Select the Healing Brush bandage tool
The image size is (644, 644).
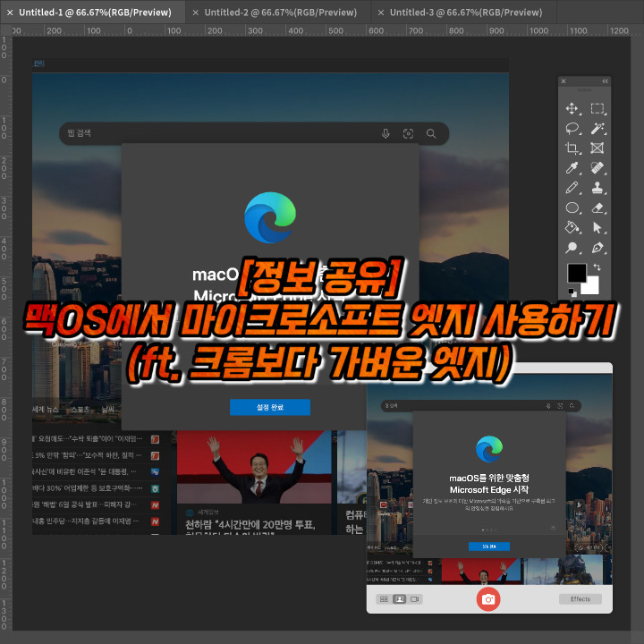tap(597, 167)
